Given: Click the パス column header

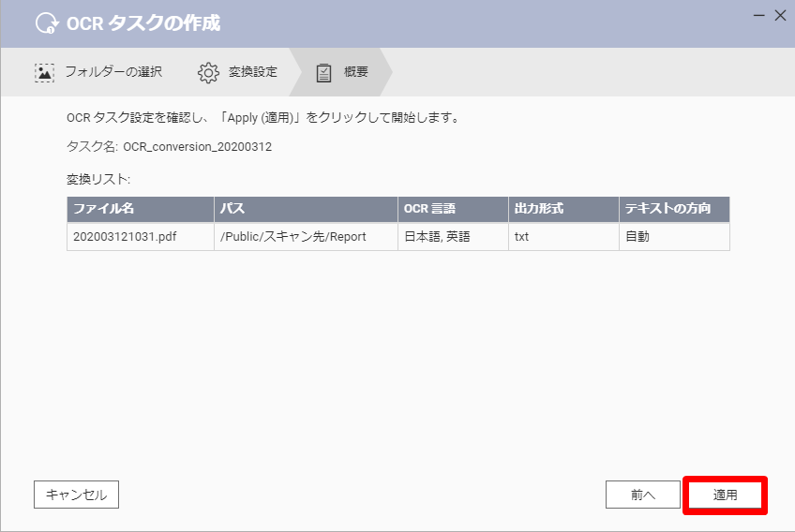Looking at the screenshot, I should point(306,209).
